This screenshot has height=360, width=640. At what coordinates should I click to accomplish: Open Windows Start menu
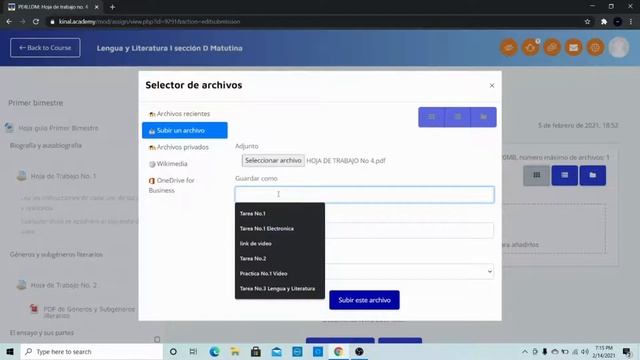tap(10, 351)
